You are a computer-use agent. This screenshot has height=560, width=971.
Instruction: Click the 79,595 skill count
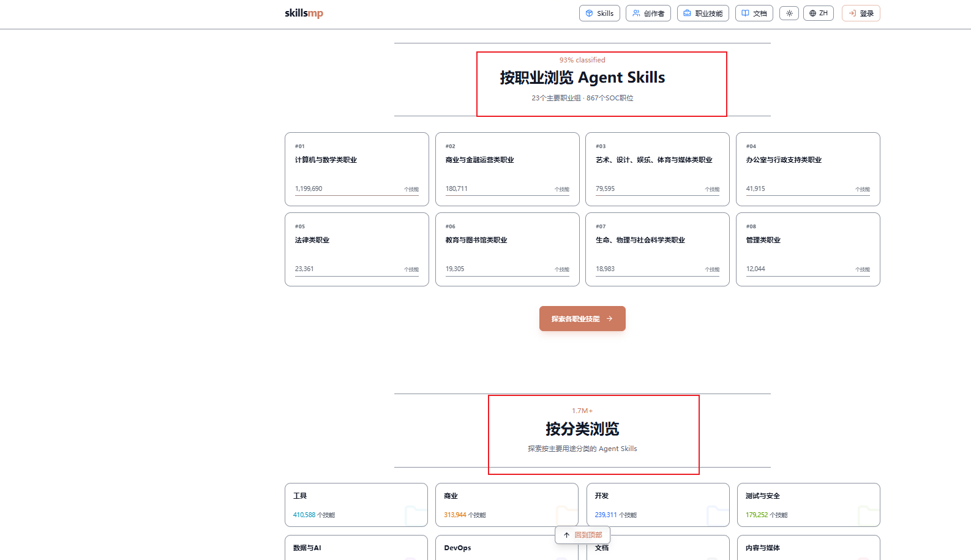click(x=605, y=189)
